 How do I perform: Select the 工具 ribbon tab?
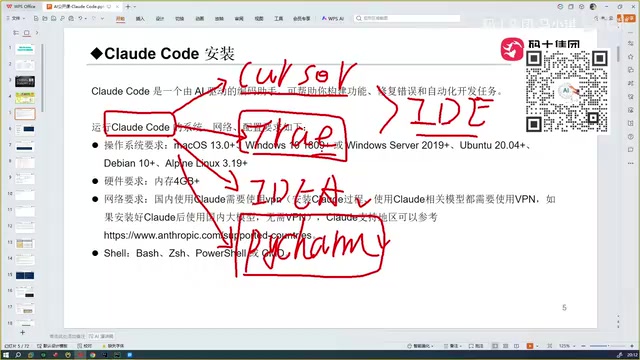[278, 19]
